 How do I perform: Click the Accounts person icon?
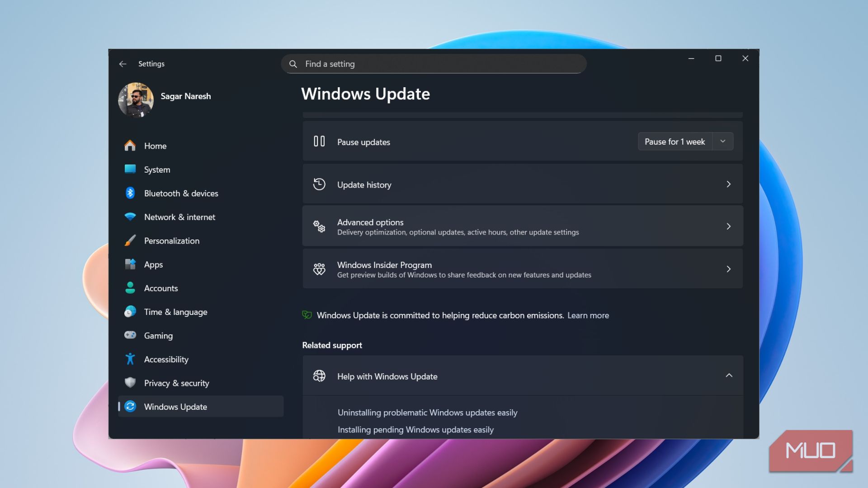(130, 288)
